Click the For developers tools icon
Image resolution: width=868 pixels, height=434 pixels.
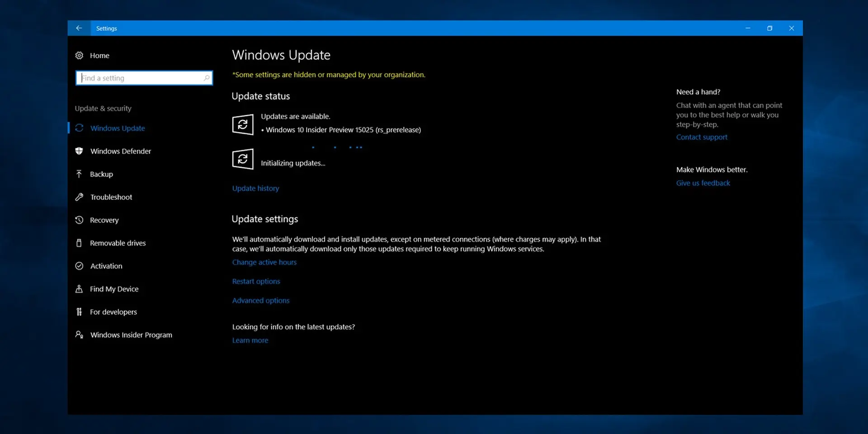(x=79, y=312)
